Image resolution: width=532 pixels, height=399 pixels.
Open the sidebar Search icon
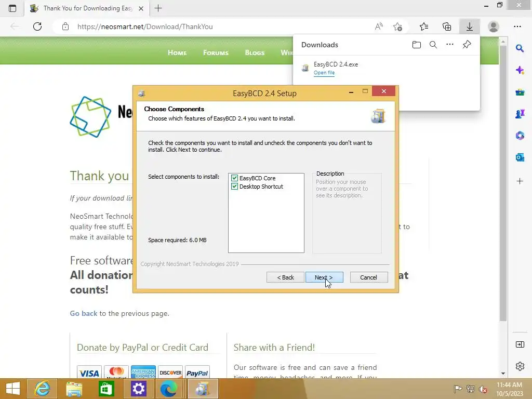coord(520,48)
